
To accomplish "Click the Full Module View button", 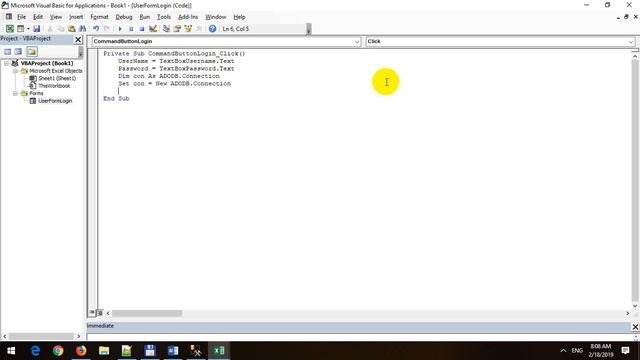I will click(99, 313).
